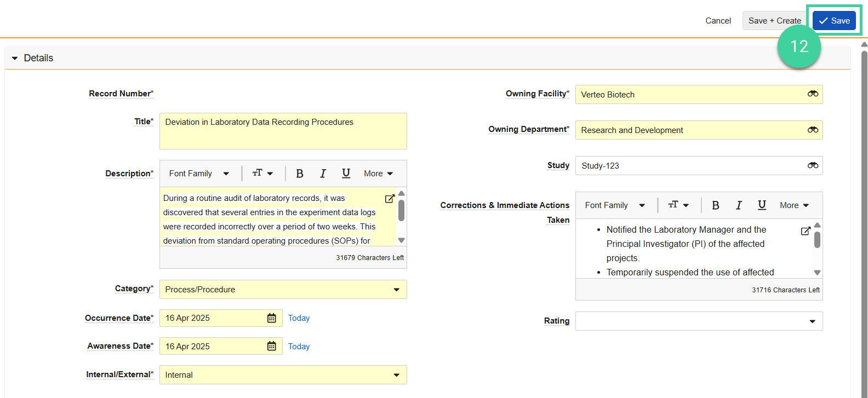
Task: Set Occurrence Date to Today
Action: click(299, 318)
